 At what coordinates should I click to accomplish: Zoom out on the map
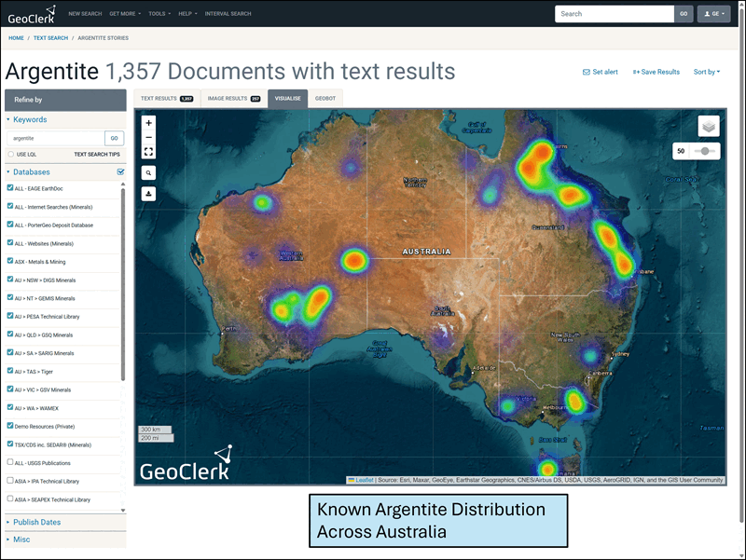click(x=149, y=137)
